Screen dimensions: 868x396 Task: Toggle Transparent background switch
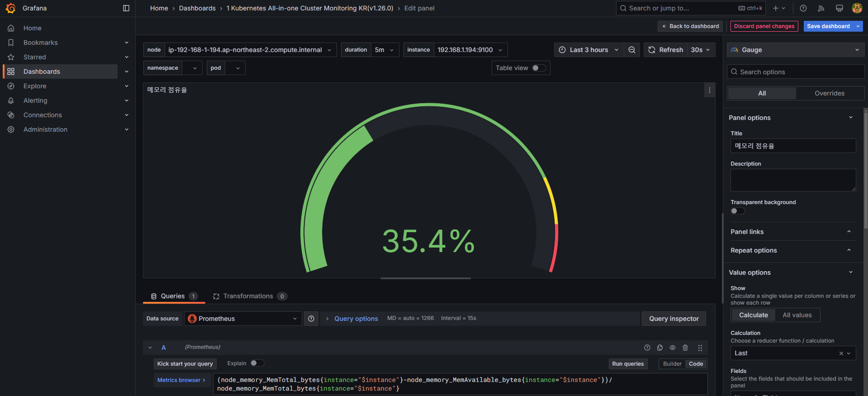coord(737,211)
